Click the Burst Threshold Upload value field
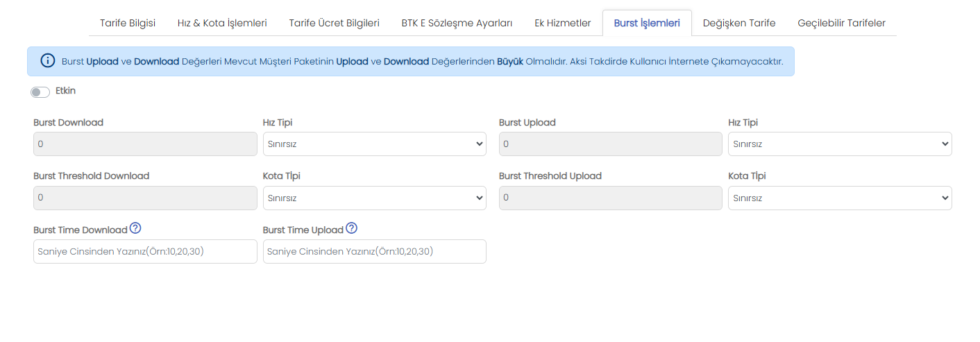 (x=611, y=198)
